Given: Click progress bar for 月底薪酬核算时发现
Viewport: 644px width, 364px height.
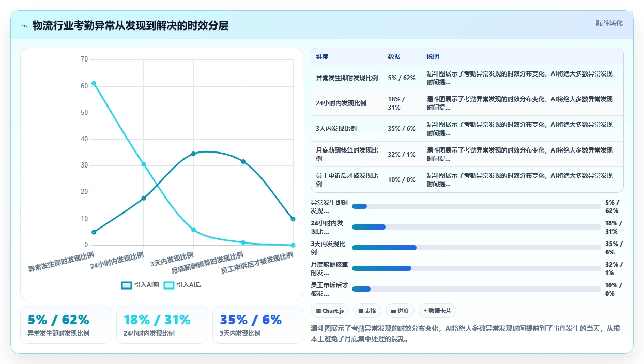Looking at the screenshot, I should pyautogui.click(x=477, y=268).
